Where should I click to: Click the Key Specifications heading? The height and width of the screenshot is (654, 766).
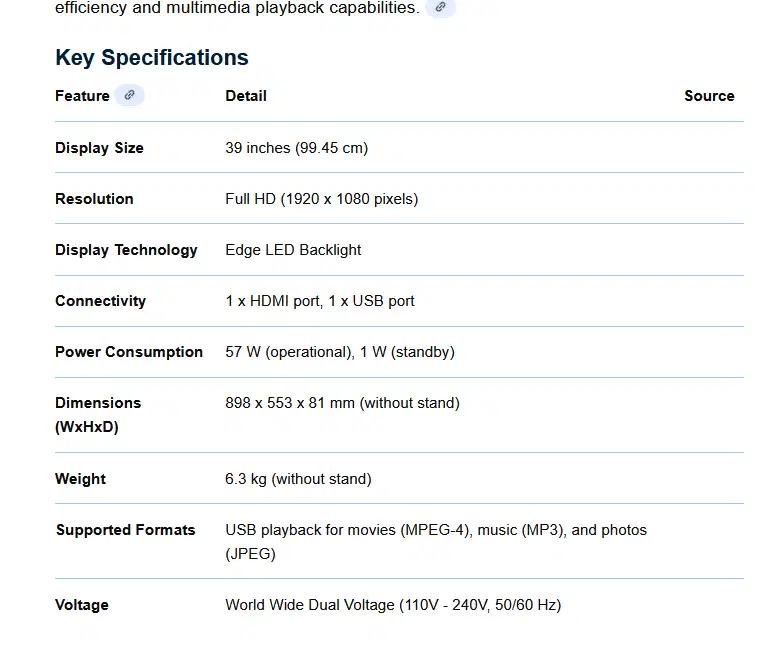(x=152, y=57)
